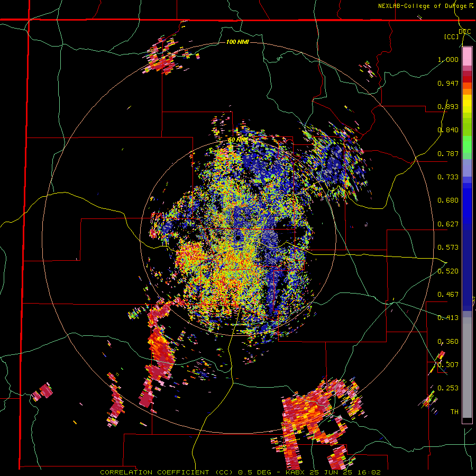Click the pink top segment of color bar
The width and height of the screenshot is (476, 476).
click(x=467, y=57)
